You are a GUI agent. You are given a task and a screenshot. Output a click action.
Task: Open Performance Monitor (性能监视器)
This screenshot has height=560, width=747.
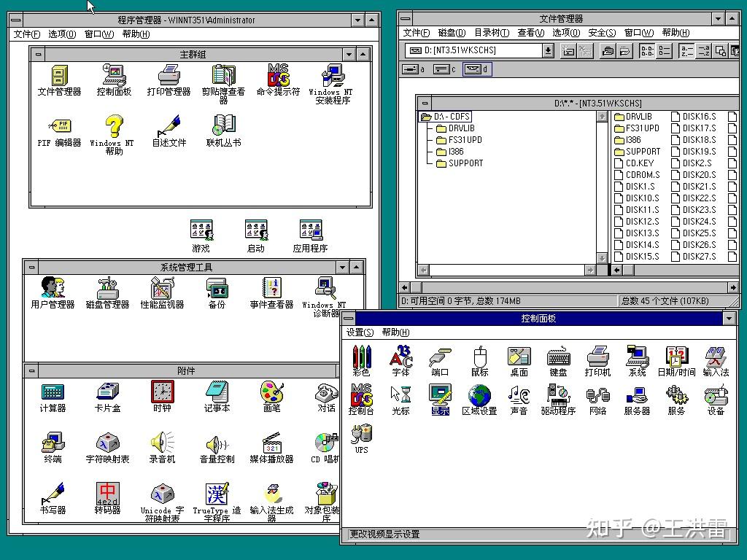[x=161, y=288]
